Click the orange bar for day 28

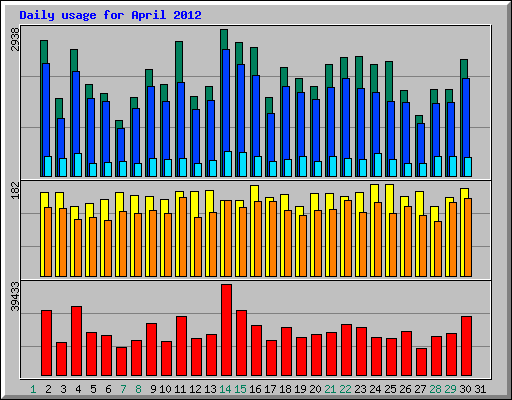pos(438,249)
